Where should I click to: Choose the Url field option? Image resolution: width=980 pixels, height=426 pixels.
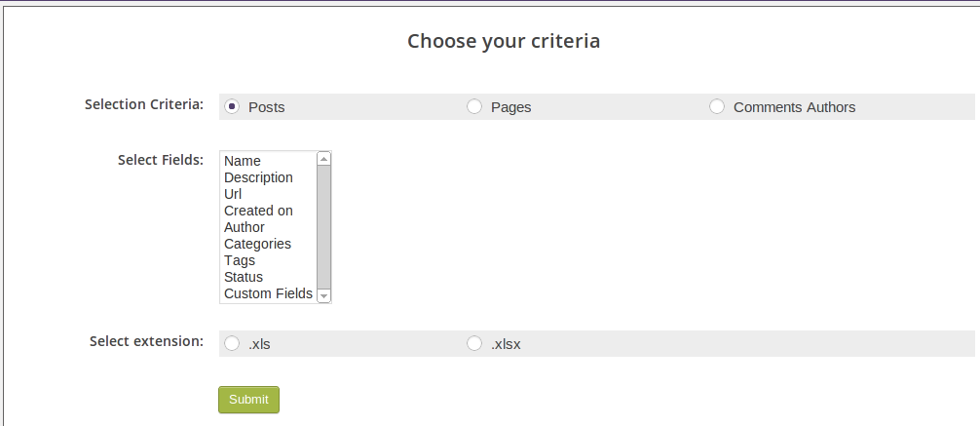pyautogui.click(x=233, y=194)
